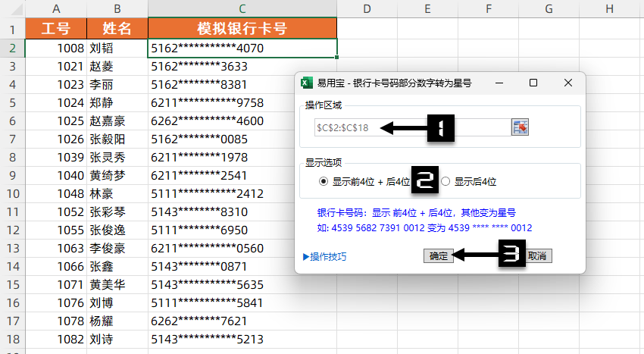Click name cell 黄绮梦
This screenshot has height=354, width=644.
pyautogui.click(x=117, y=176)
